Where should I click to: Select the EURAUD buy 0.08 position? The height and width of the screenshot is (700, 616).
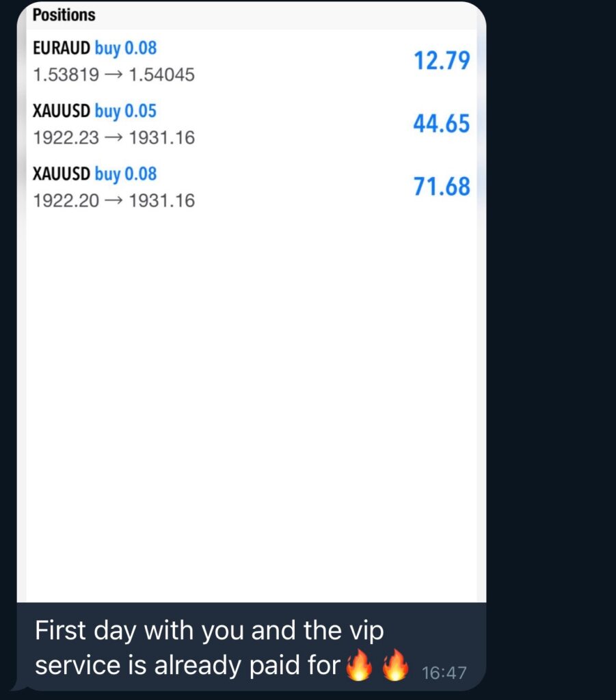tap(252, 61)
